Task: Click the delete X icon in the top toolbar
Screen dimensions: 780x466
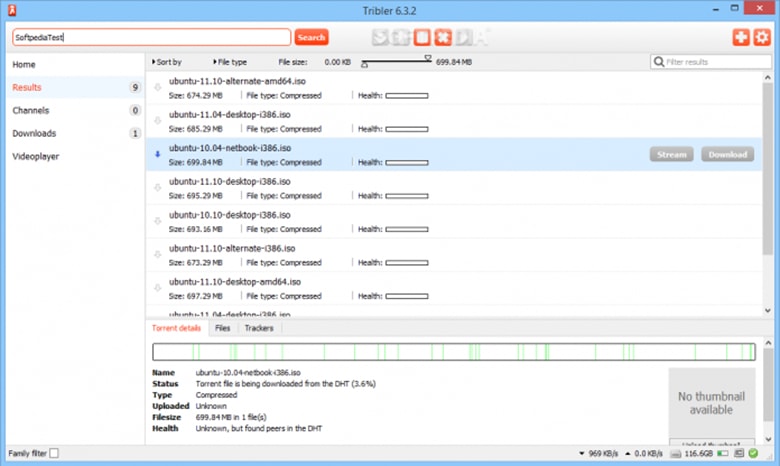Action: 441,38
